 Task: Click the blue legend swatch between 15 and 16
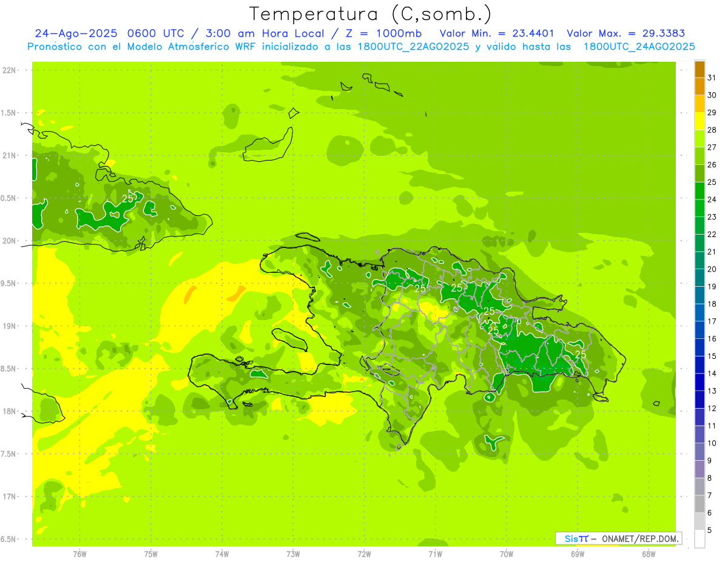tap(699, 348)
